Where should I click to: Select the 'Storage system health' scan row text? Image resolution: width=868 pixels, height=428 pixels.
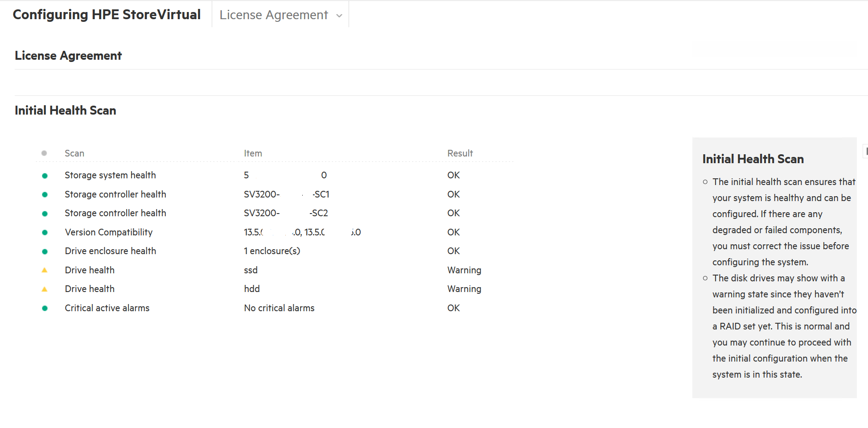point(110,175)
